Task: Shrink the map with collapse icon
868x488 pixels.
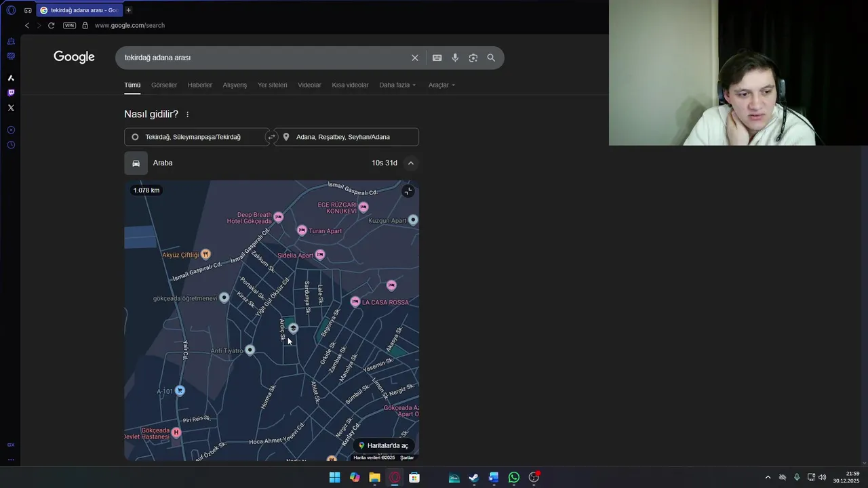Action: click(408, 191)
